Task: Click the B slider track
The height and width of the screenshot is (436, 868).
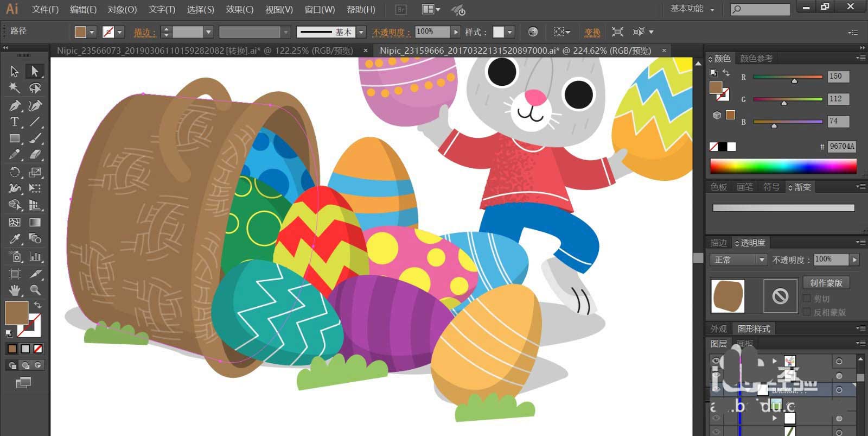Action: pos(788,122)
